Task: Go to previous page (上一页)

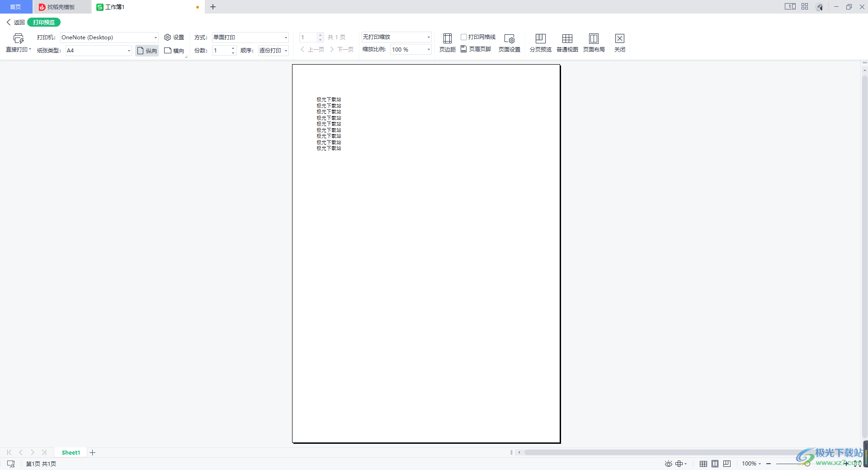Action: 312,50
